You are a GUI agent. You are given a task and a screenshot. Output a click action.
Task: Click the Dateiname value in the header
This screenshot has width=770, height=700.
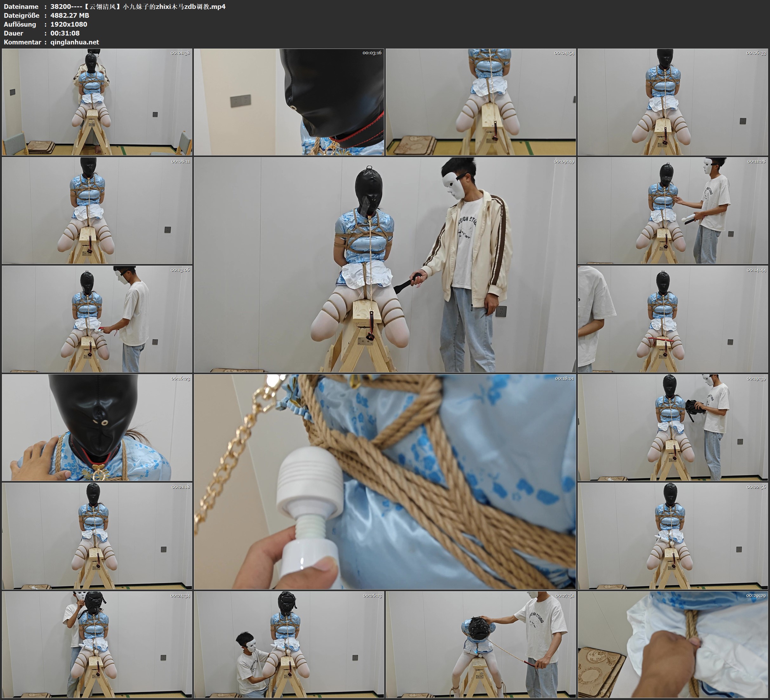point(137,6)
